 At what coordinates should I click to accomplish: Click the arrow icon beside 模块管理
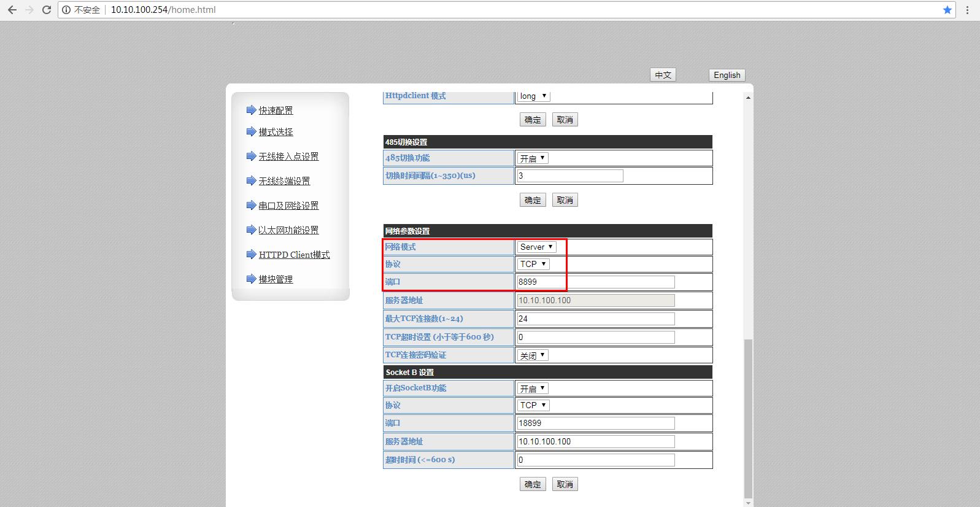pyautogui.click(x=251, y=279)
